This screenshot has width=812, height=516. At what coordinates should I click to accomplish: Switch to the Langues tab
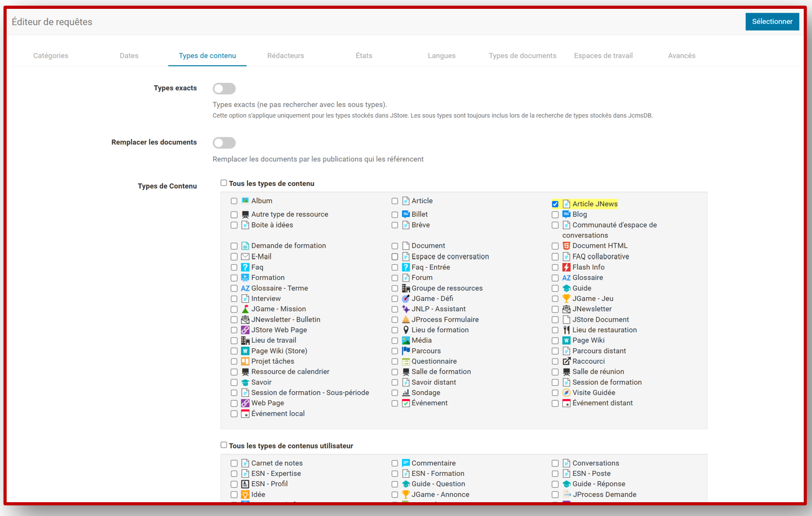coord(442,56)
